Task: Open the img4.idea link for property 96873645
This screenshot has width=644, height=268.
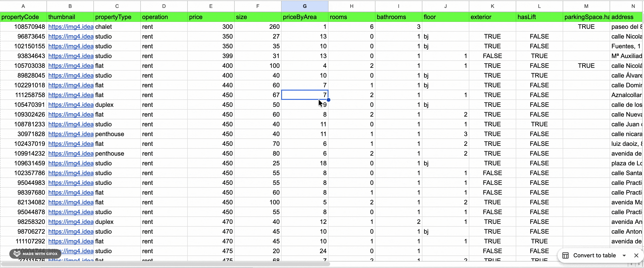Action: 71,36
